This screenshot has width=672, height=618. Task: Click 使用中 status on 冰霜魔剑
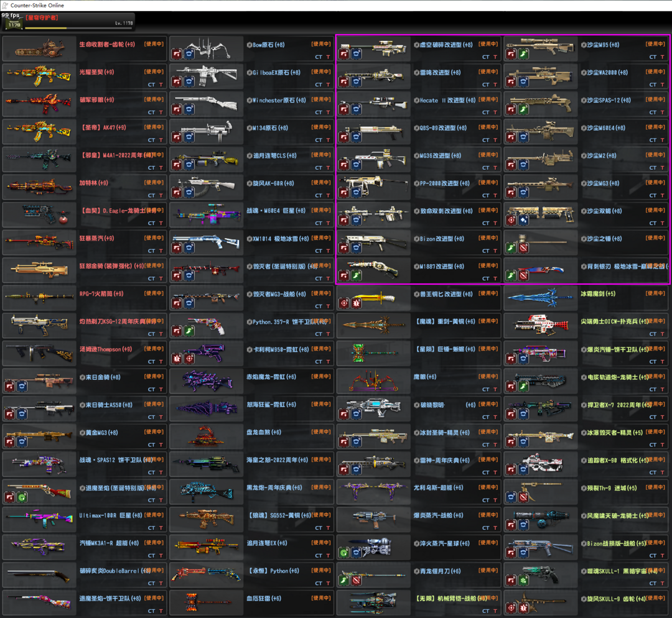[656, 293]
